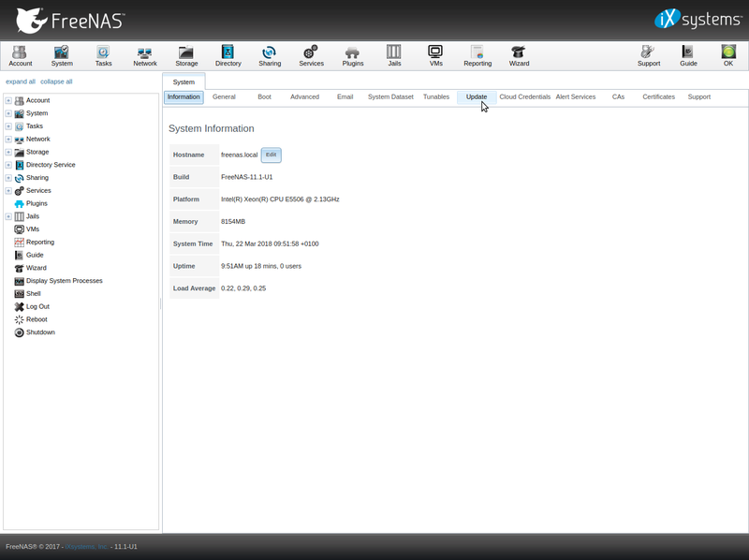Expand Account node in sidebar tree
The width and height of the screenshot is (749, 560).
pos(8,100)
